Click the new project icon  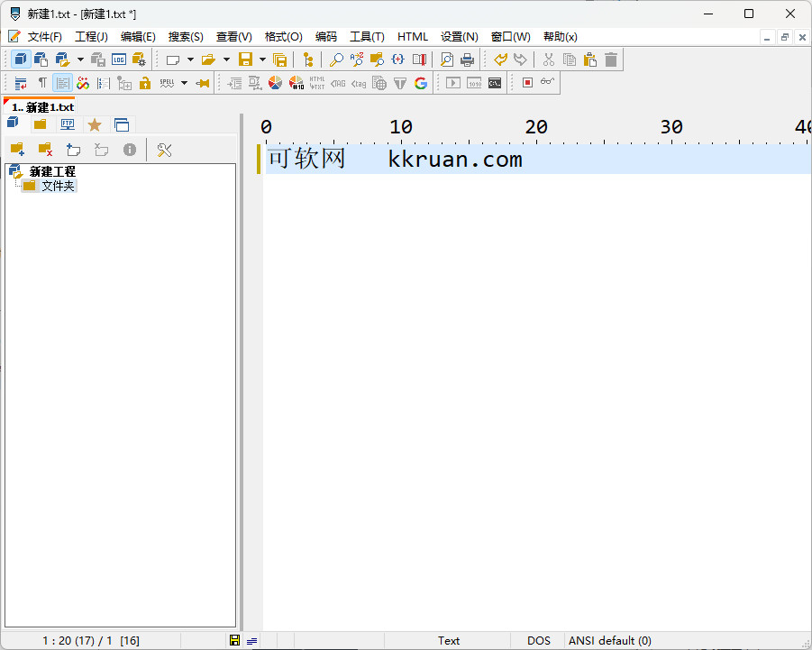(41, 59)
